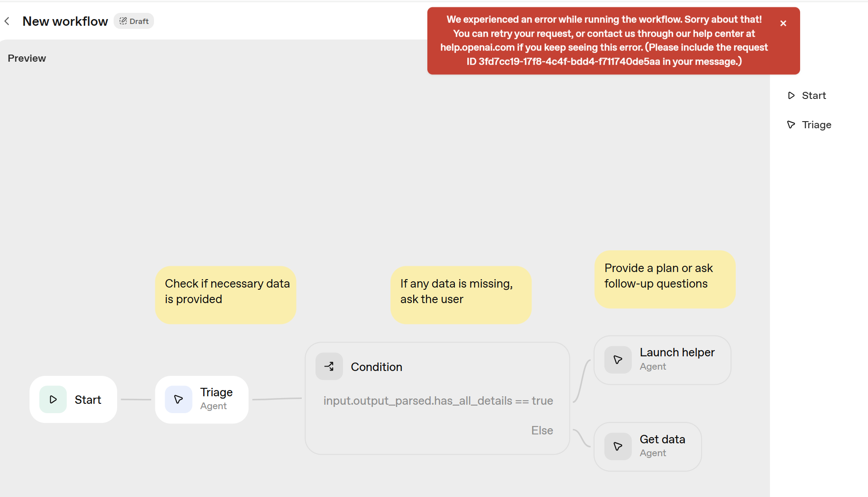Select Start in the right run panel
Screen dimensions: 868x497
pos(813,95)
